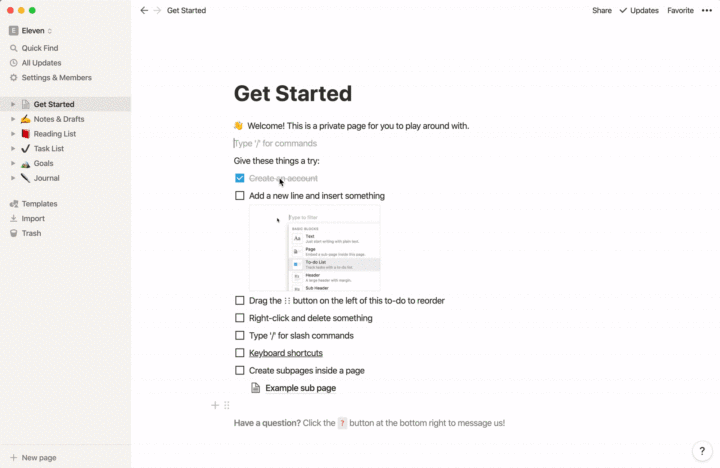Screen dimensions: 720x468
Task: Open the Eleven workspace switcher
Action: (x=31, y=31)
